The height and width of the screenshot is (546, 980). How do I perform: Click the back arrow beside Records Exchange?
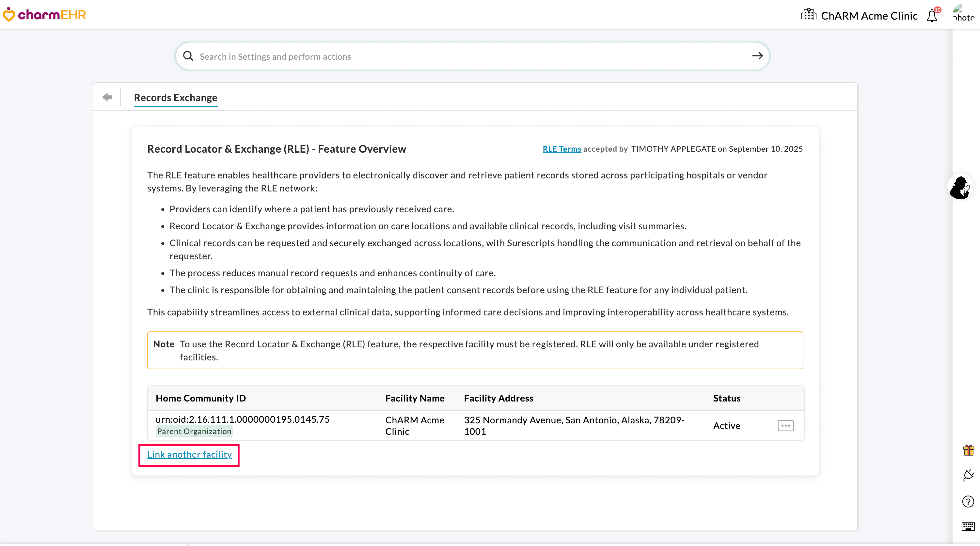107,97
